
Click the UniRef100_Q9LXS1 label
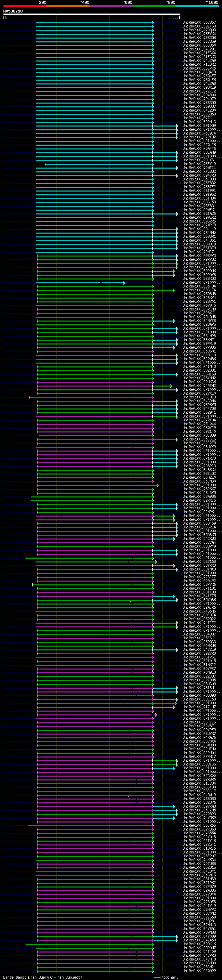point(199,160)
